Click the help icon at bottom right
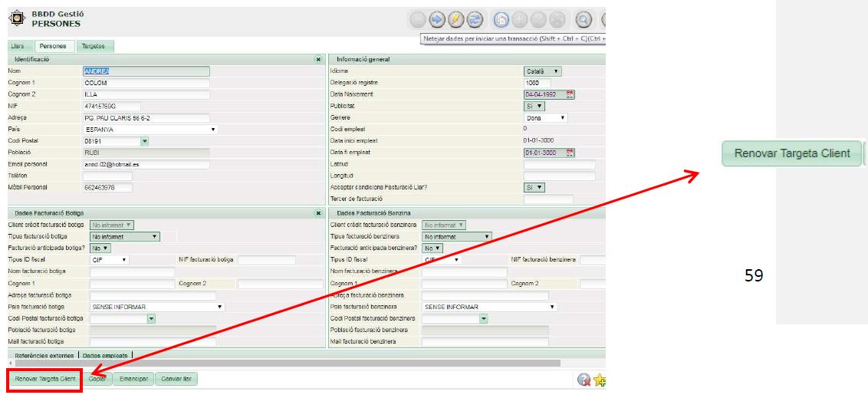868x395 pixels. pyautogui.click(x=584, y=380)
